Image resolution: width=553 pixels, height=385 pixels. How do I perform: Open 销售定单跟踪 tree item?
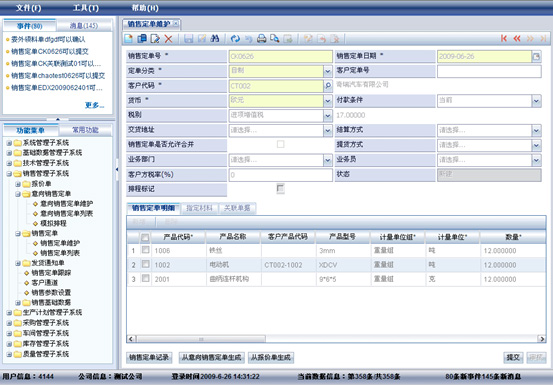coord(51,273)
